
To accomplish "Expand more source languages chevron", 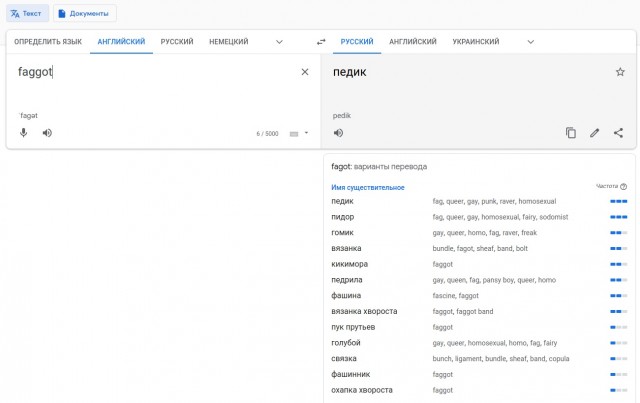I will pyautogui.click(x=279, y=42).
